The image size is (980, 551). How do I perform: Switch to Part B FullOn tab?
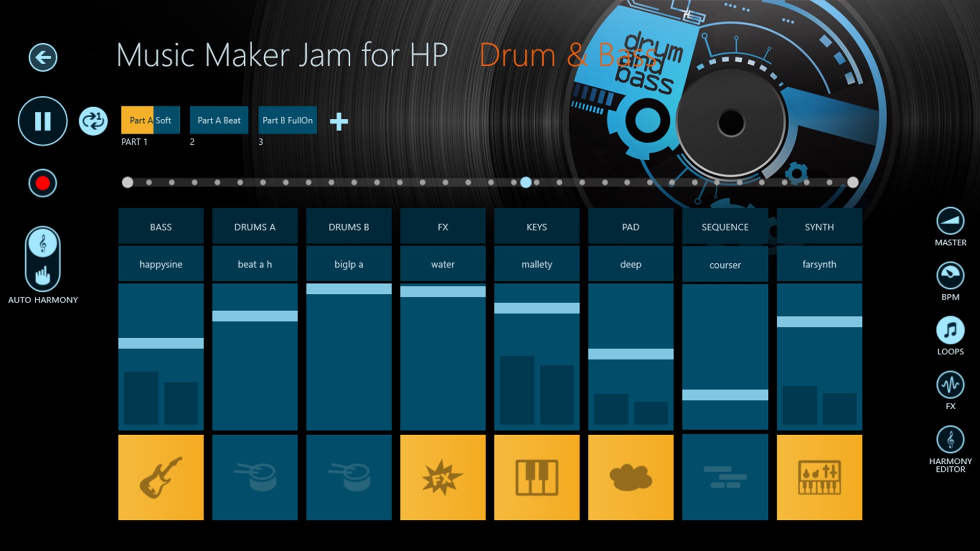(x=286, y=120)
